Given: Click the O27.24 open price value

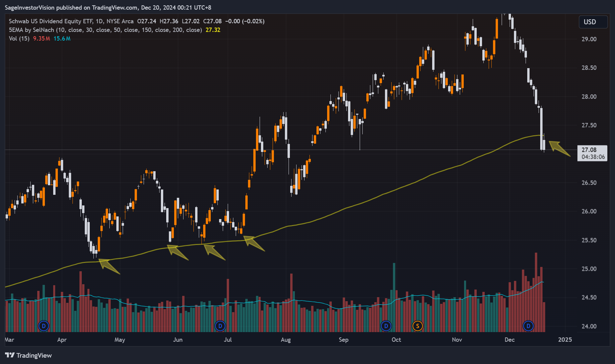Looking at the screenshot, I should (147, 21).
